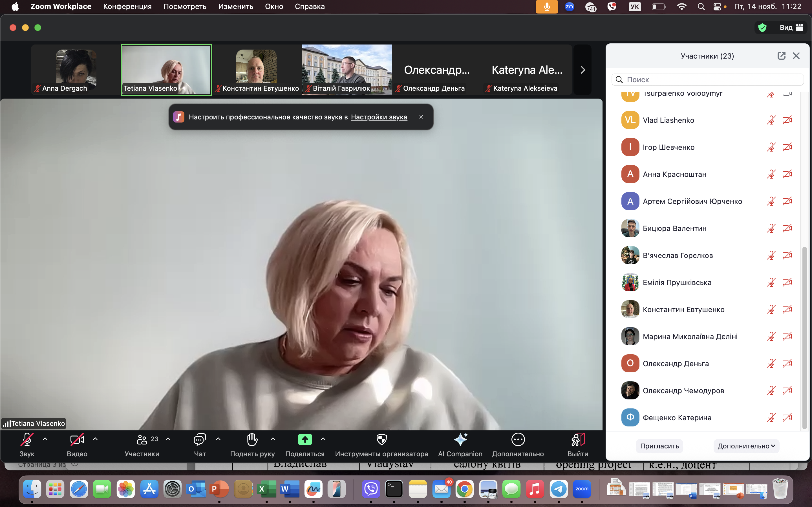This screenshot has width=812, height=507.
Task: Open AI Companion sparkle icon
Action: pyautogui.click(x=460, y=439)
